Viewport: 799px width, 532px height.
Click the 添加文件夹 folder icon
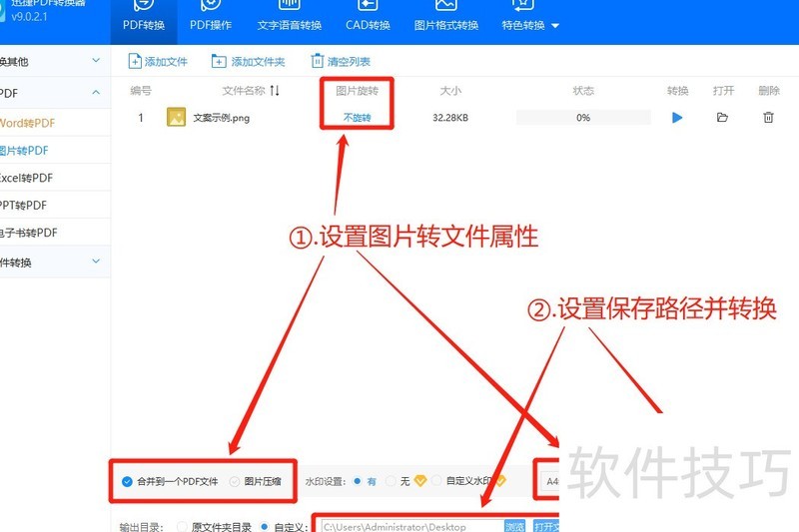click(x=219, y=61)
